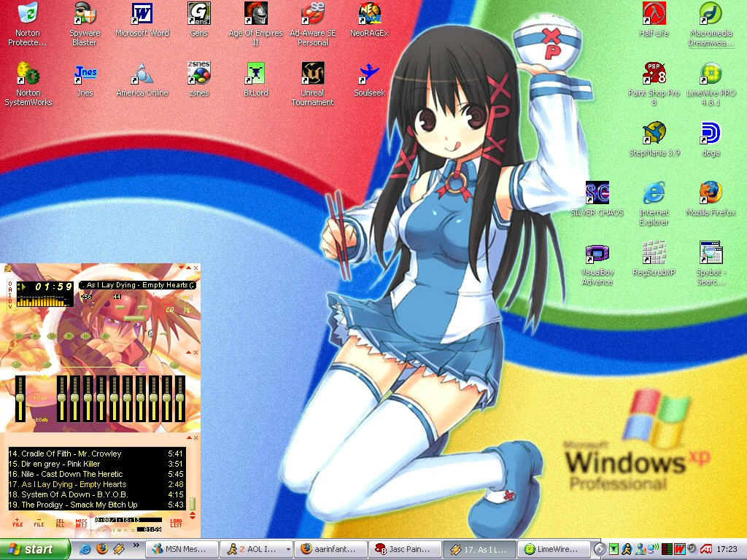This screenshot has height=560, width=747.
Task: Launch the Internet Explorer desktop icon
Action: (654, 203)
